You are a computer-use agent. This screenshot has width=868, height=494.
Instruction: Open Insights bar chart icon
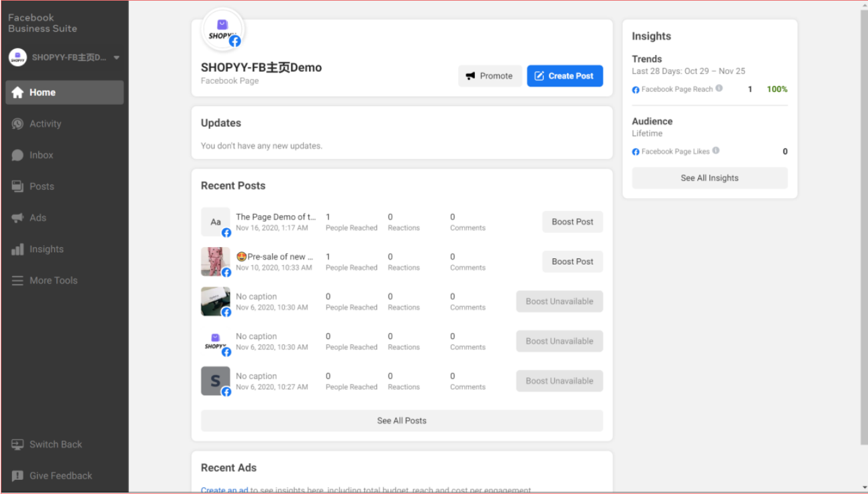17,250
